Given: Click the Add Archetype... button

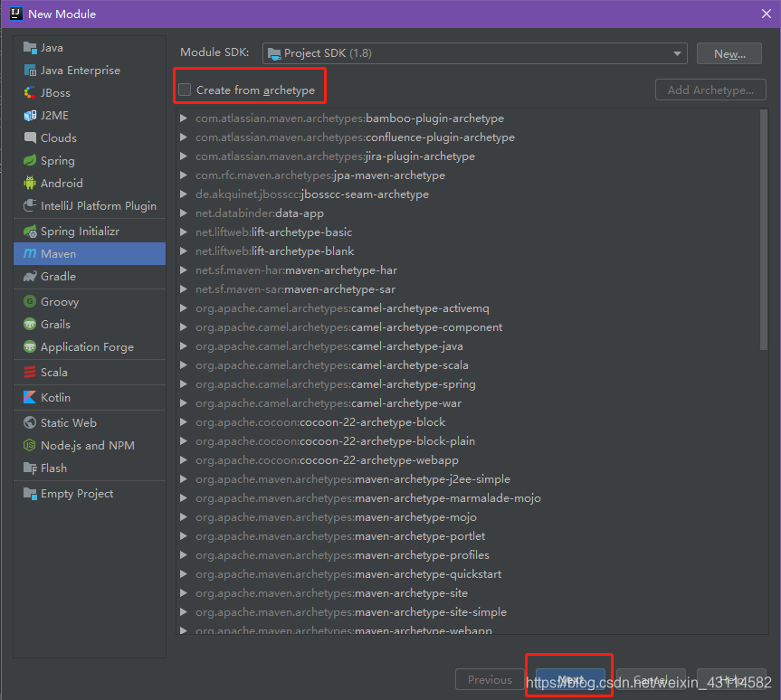Looking at the screenshot, I should [x=710, y=90].
